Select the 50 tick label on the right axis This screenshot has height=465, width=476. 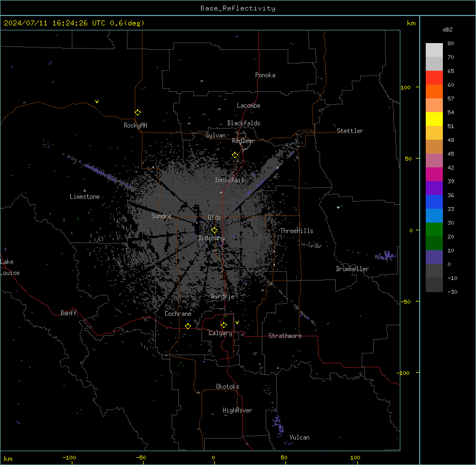408,158
